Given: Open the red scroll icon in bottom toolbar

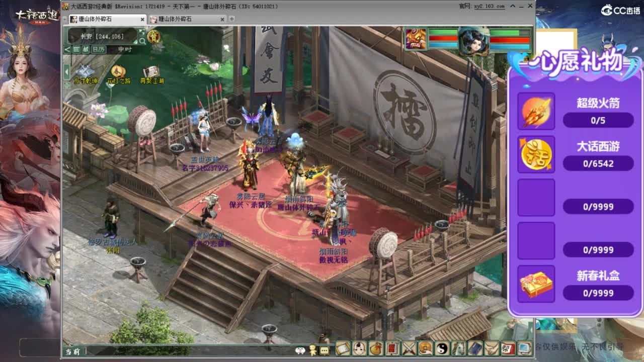Looking at the screenshot, I should tap(392, 348).
